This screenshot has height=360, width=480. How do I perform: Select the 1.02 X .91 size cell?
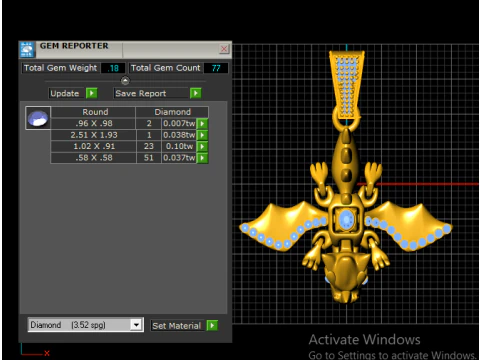(x=94, y=146)
